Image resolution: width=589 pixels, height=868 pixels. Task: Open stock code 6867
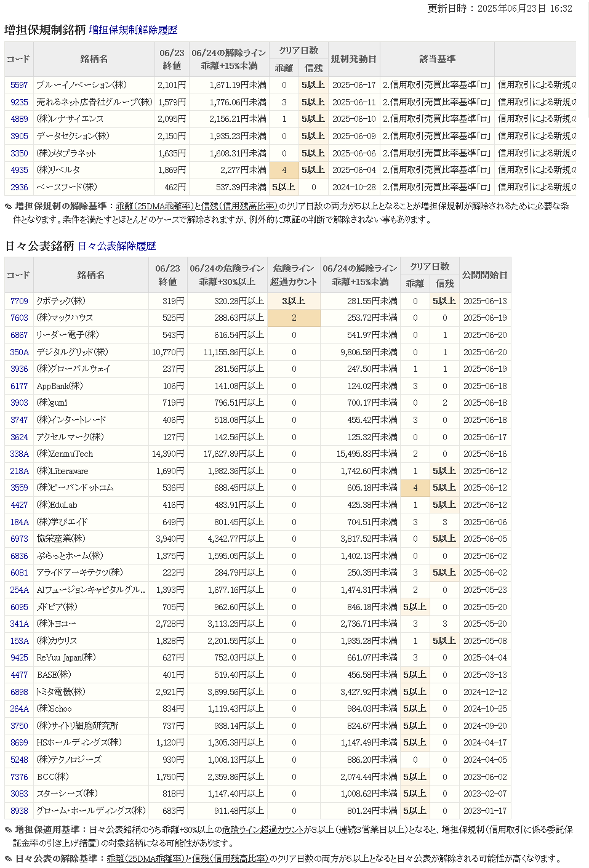[19, 335]
